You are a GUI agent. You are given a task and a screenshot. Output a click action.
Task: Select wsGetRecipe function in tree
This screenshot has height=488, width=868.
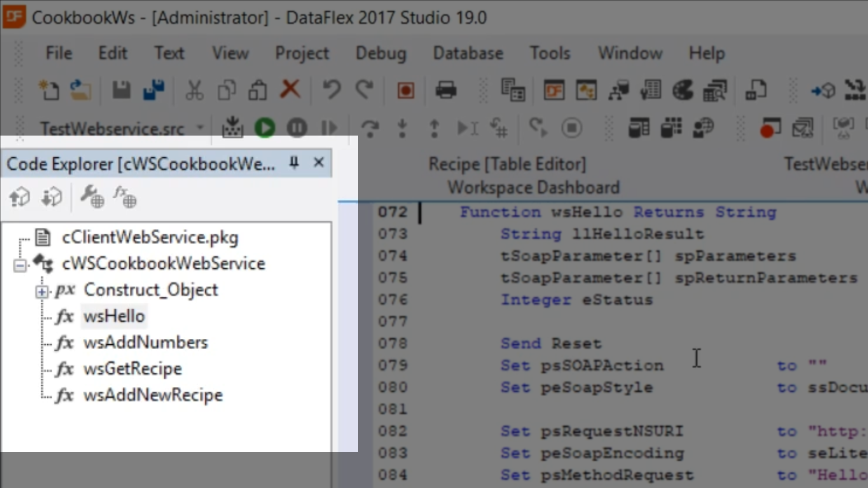click(132, 369)
